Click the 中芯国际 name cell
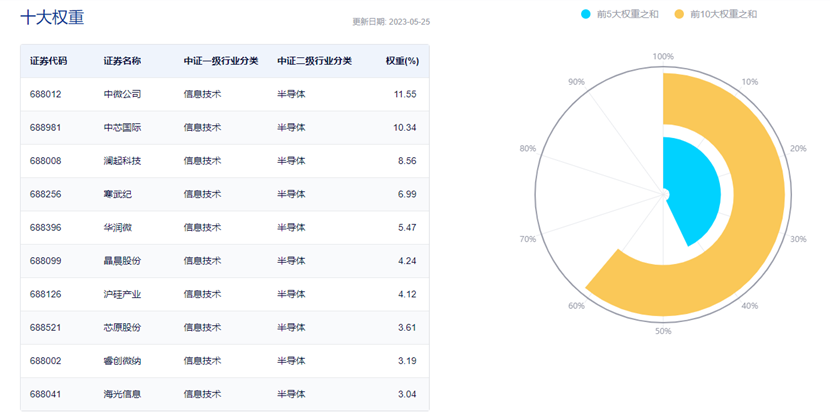Viewport: 830px width, 416px height. click(122, 128)
